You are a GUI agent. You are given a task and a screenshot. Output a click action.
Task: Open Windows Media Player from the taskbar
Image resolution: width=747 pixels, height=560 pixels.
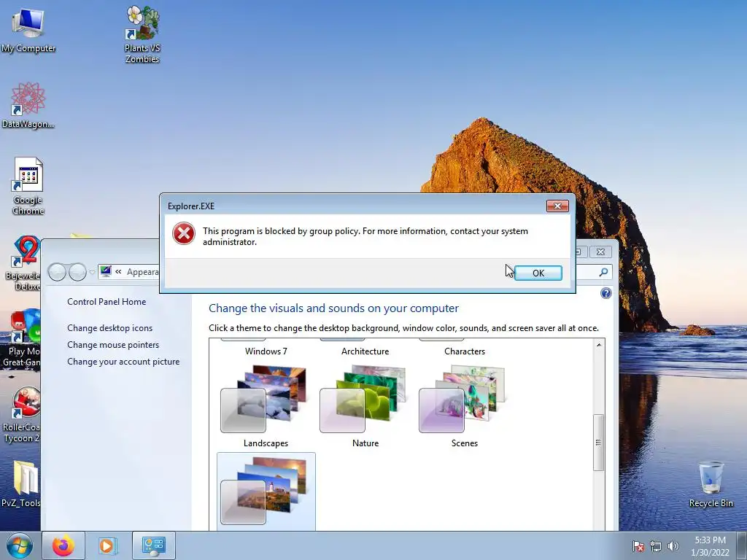coord(108,545)
